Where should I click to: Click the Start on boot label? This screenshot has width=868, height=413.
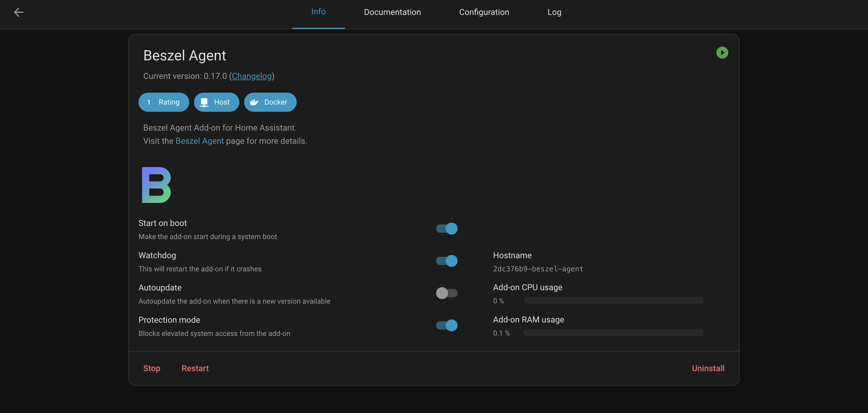[162, 223]
